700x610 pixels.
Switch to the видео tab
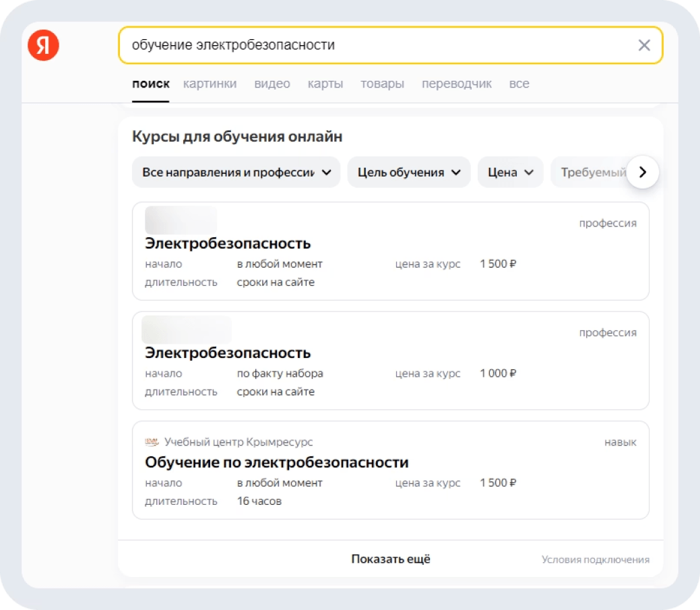pyautogui.click(x=272, y=84)
